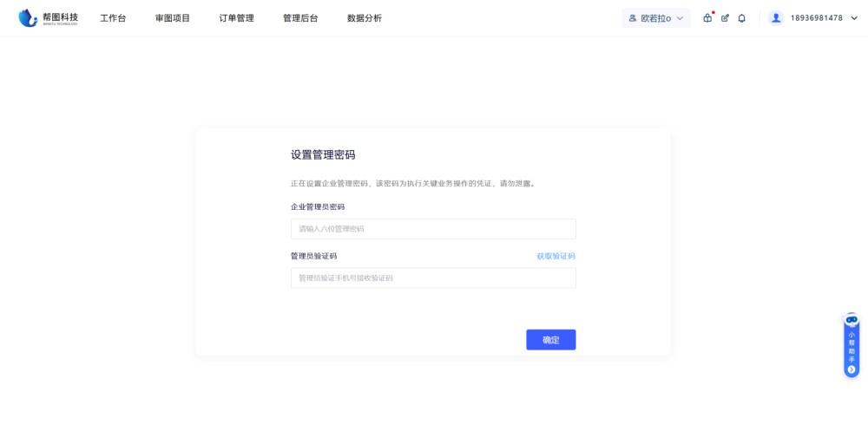Expand the 18936981478 account menu arrow

(x=854, y=18)
